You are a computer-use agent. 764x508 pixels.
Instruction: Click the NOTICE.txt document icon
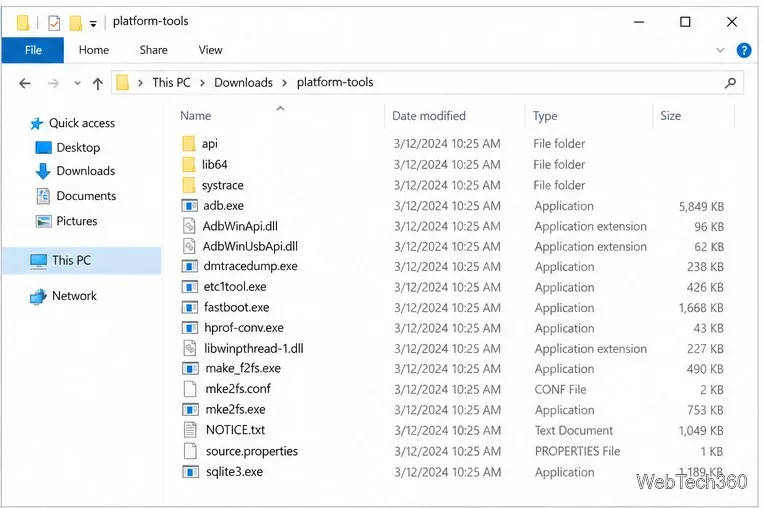coord(190,430)
